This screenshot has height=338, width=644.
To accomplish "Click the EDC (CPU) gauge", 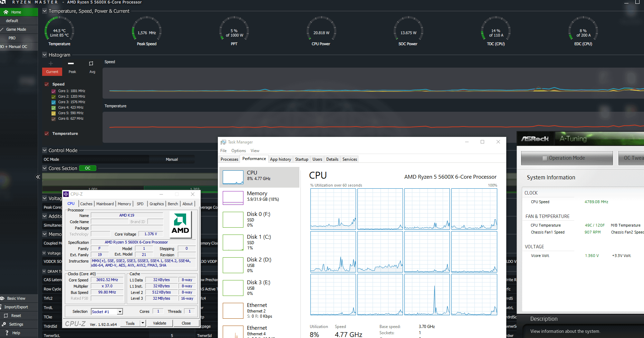I will (x=583, y=31).
